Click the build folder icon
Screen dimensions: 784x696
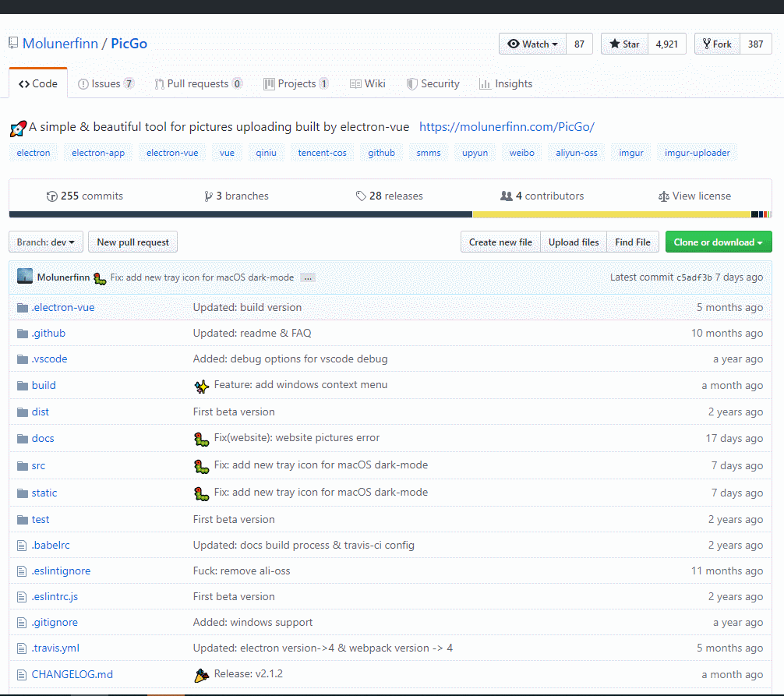[22, 386]
